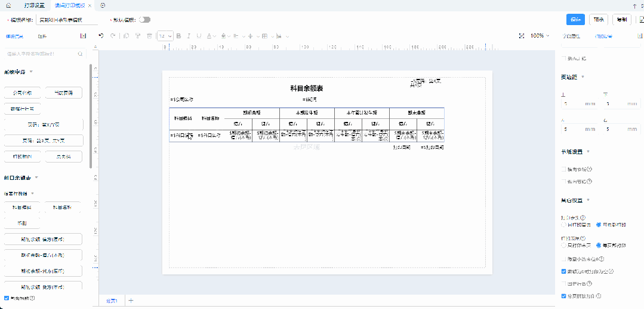The image size is (644, 309).
Task: Open the 100% zoom level dropdown
Action: (x=540, y=36)
